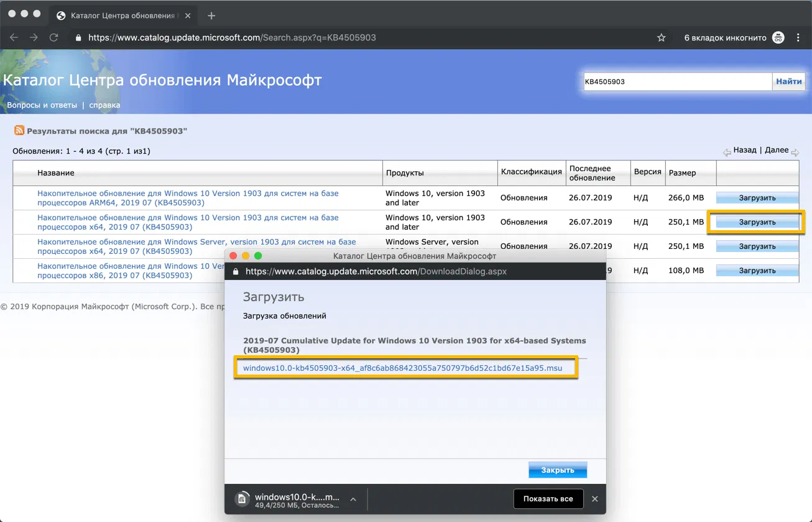Open the ARM64 cumulative update link
The height and width of the screenshot is (522, 812).
point(188,198)
